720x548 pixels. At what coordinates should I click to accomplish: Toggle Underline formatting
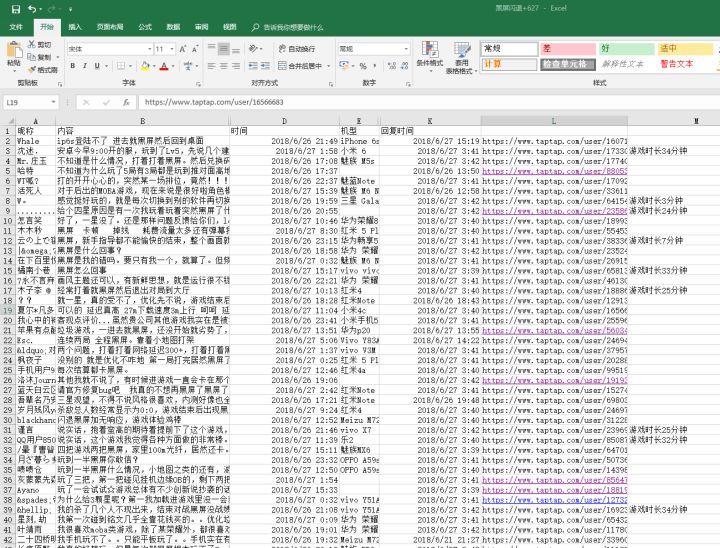tap(97, 66)
